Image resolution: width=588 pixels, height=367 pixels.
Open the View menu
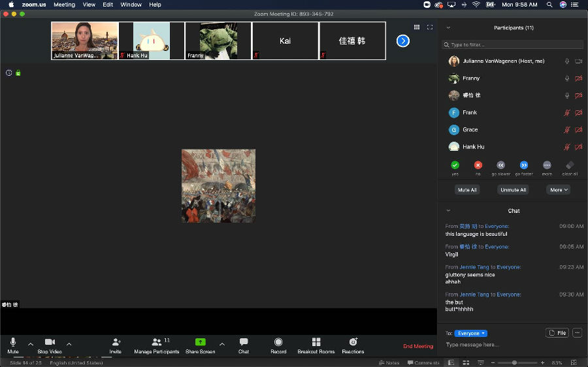pos(89,5)
